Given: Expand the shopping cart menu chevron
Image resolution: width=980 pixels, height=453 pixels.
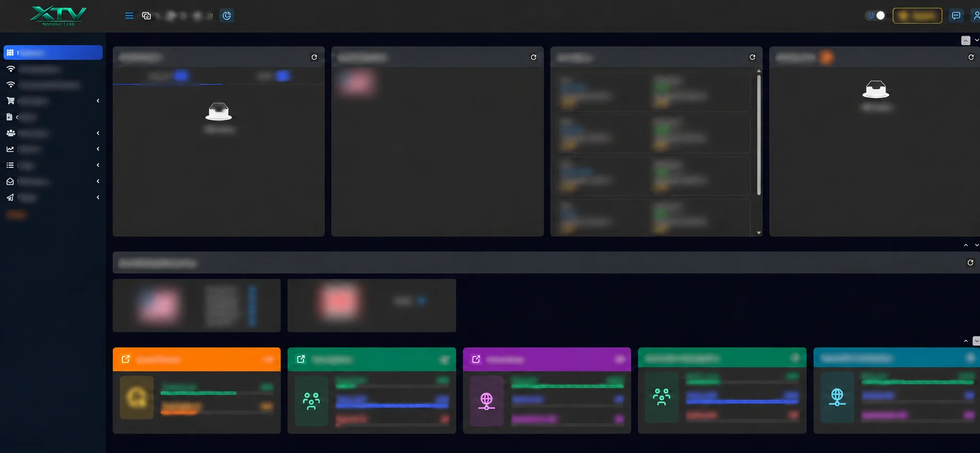Looking at the screenshot, I should (98, 101).
